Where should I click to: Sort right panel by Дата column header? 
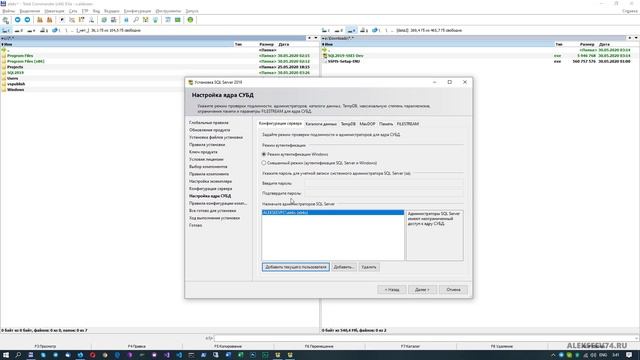click(x=604, y=44)
